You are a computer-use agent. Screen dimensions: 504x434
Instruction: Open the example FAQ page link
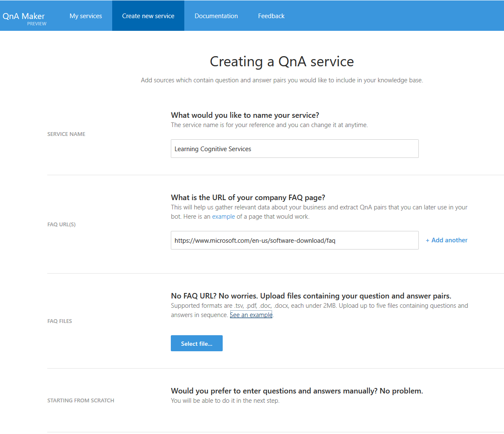click(224, 217)
